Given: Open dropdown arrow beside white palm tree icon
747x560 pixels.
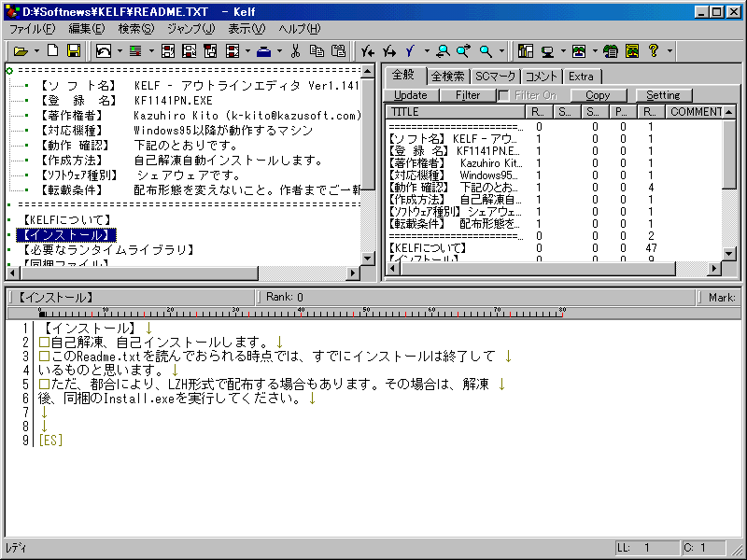Looking at the screenshot, I should click(x=595, y=51).
